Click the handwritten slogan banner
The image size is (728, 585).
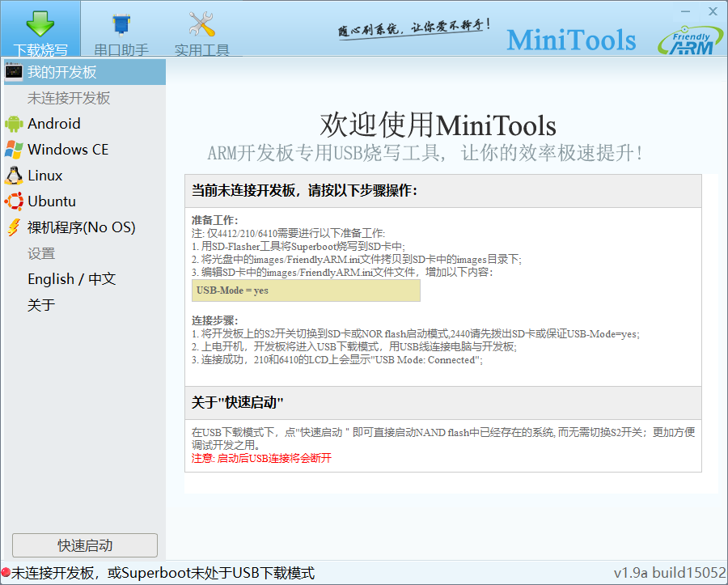[413, 29]
